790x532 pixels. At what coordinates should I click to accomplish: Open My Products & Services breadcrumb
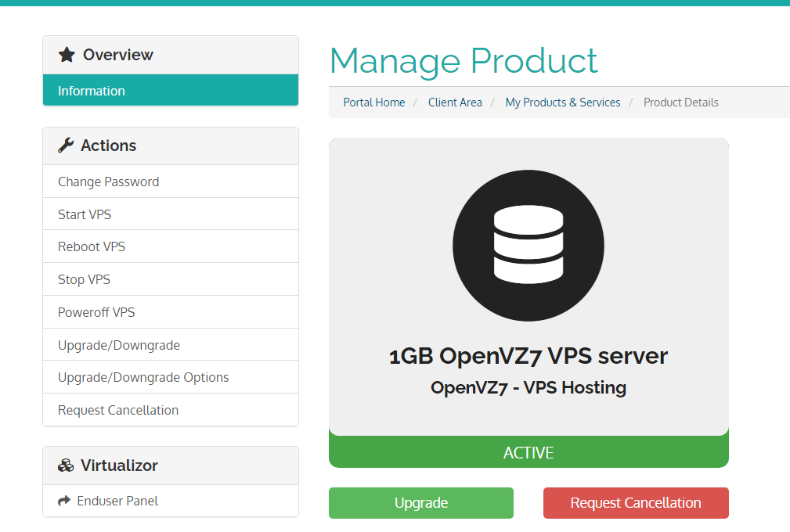[563, 102]
